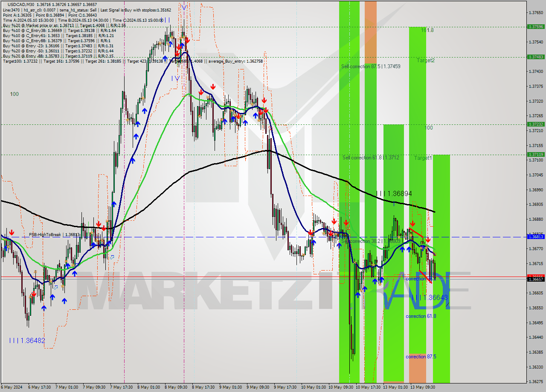Select the Target1 label
Viewport: 546px width, 392px height.
pyautogui.click(x=423, y=158)
